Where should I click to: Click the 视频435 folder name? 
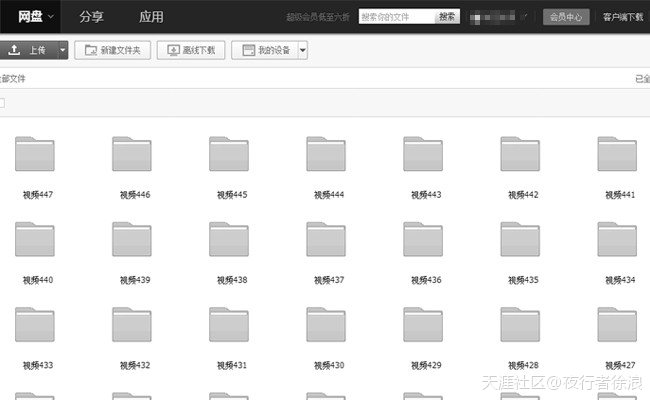click(x=523, y=280)
